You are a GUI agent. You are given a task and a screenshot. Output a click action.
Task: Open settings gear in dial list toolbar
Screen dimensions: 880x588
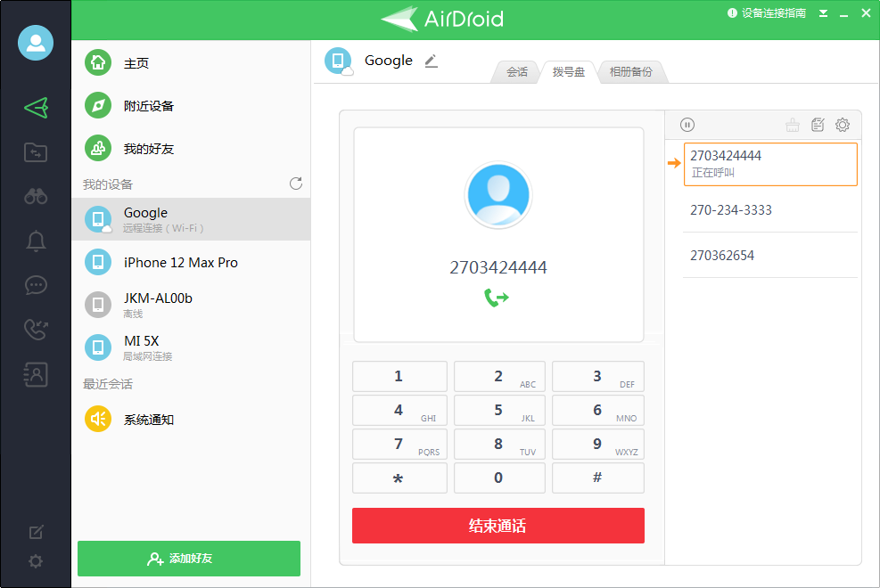coord(842,125)
